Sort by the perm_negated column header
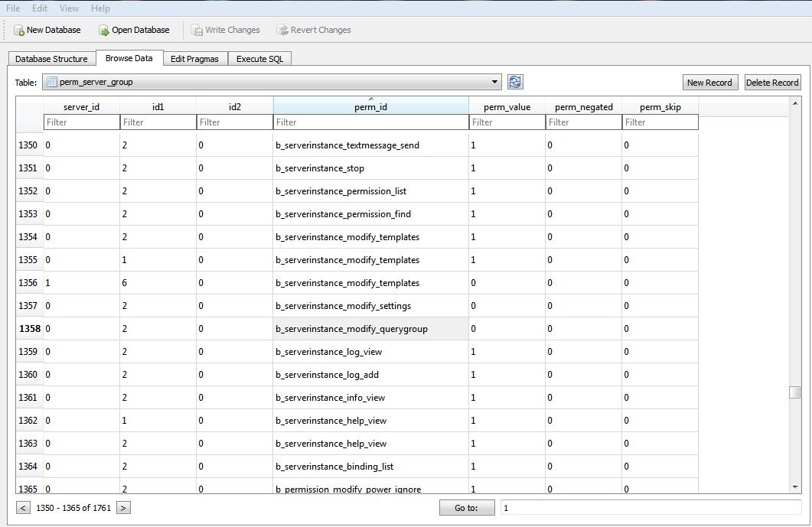The width and height of the screenshot is (812, 527). pyautogui.click(x=584, y=106)
